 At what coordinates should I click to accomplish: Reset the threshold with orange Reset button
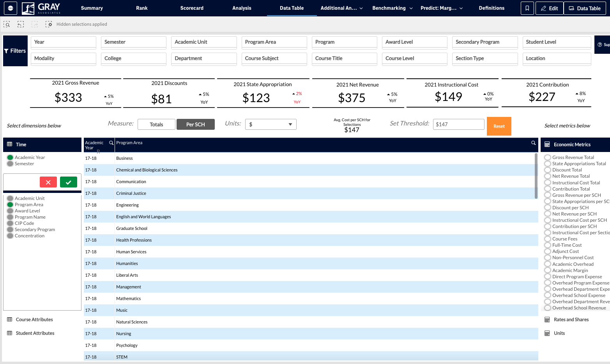[499, 126]
